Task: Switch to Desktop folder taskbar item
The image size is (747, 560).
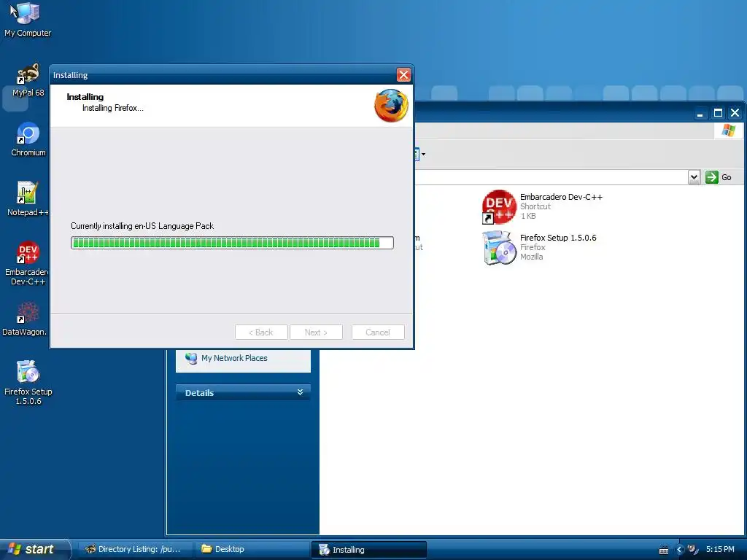Action: point(252,550)
